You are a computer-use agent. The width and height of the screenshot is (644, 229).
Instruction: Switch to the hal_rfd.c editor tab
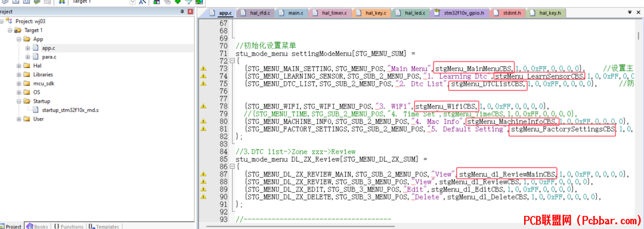pyautogui.click(x=255, y=13)
